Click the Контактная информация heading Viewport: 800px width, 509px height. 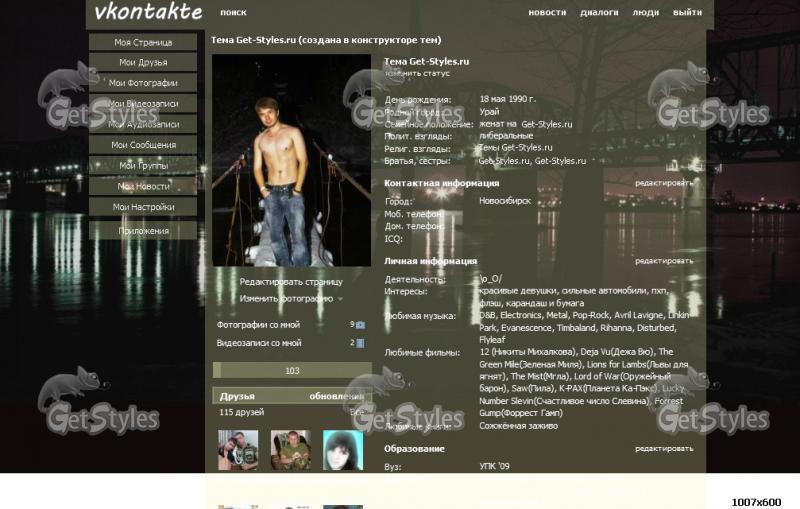[x=441, y=183]
